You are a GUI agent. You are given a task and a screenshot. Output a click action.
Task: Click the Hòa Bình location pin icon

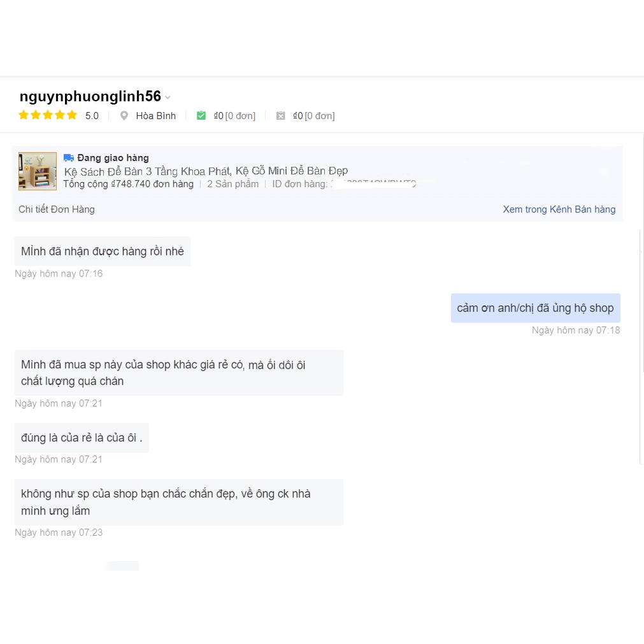[x=124, y=116]
